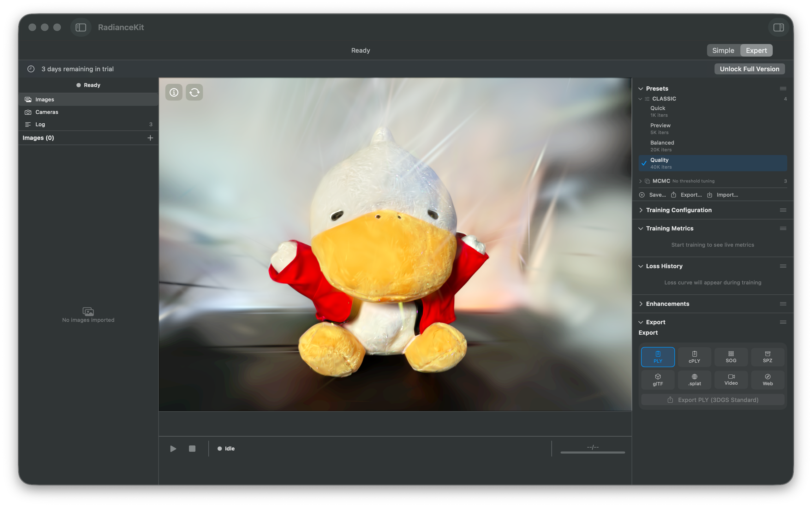Click Export PLY (3DGS Standard)
The image size is (812, 507).
(713, 399)
